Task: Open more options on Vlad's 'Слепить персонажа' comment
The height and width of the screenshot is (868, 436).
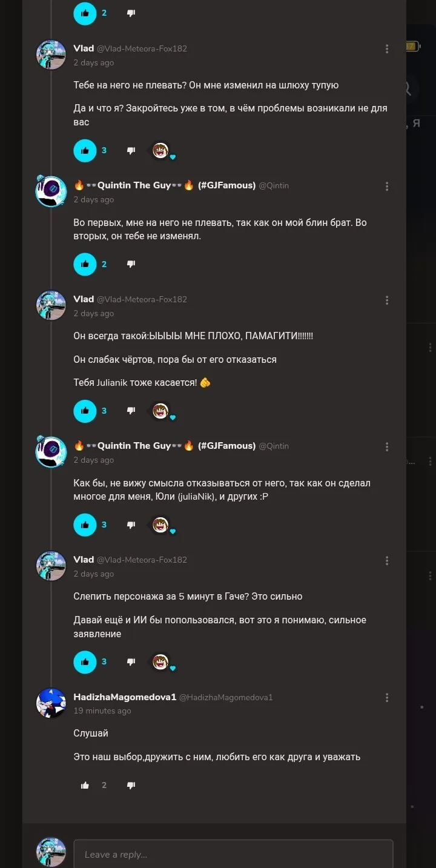Action: pos(387,561)
